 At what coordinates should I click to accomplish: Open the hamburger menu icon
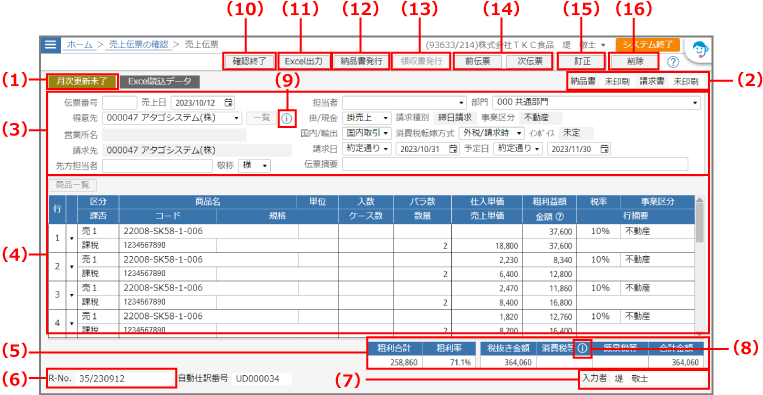click(50, 44)
